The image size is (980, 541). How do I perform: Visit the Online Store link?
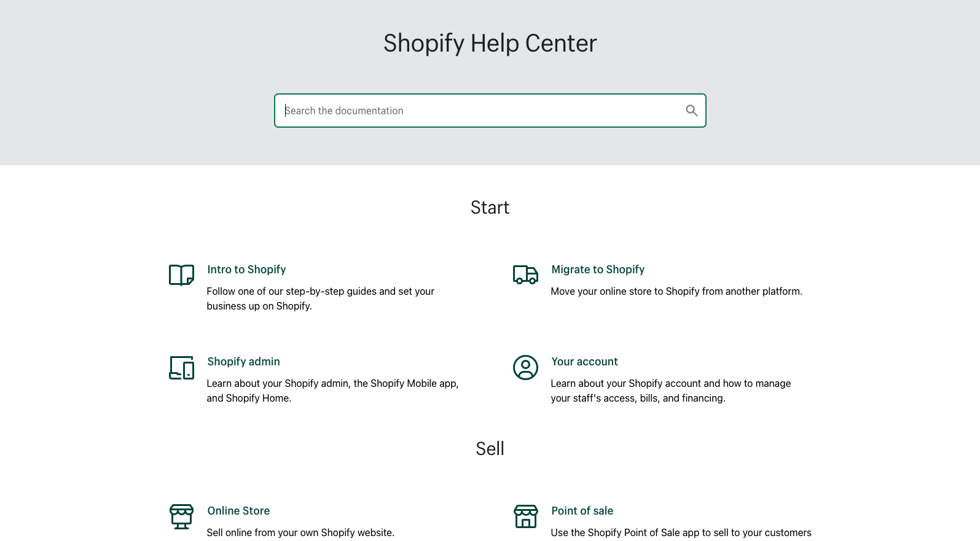(238, 511)
